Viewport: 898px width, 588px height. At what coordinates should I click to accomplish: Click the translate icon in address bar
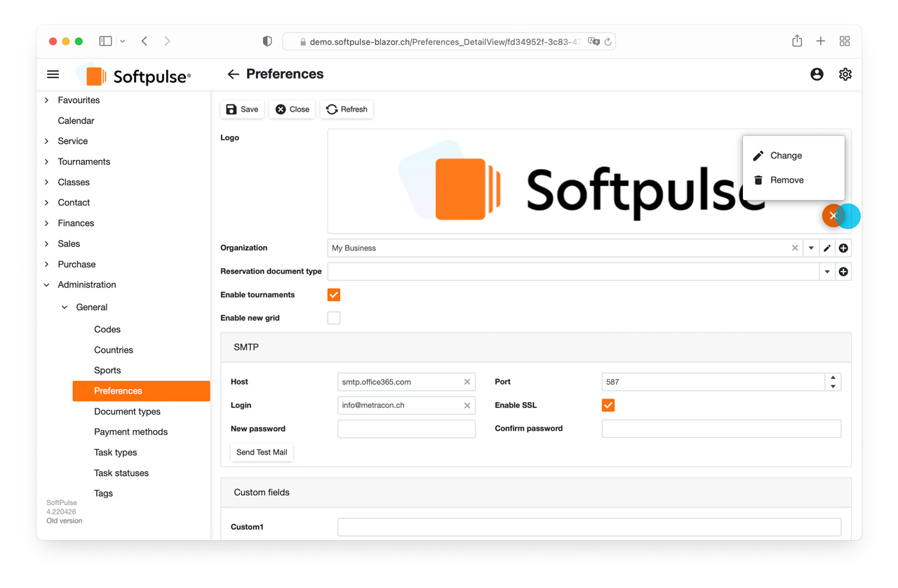click(594, 41)
